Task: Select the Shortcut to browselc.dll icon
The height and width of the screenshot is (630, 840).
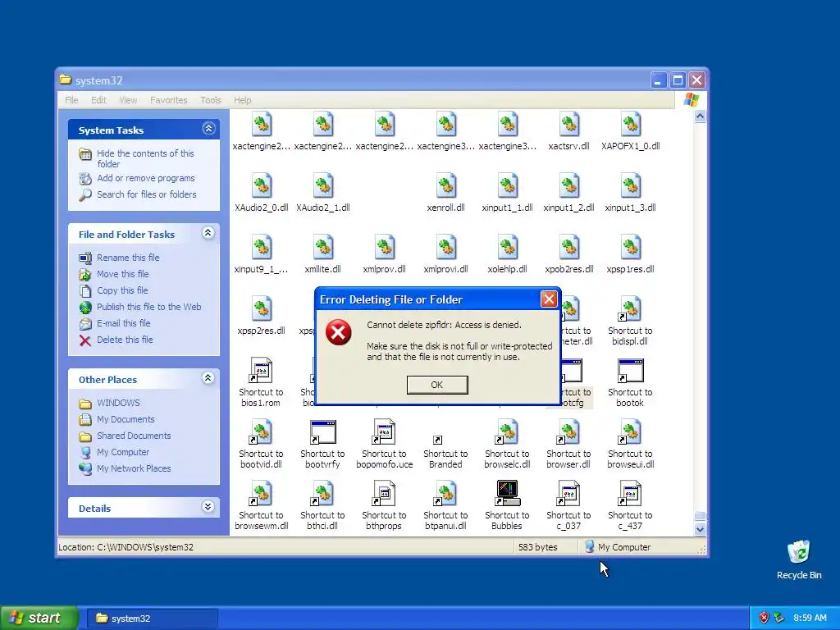Action: click(x=507, y=432)
